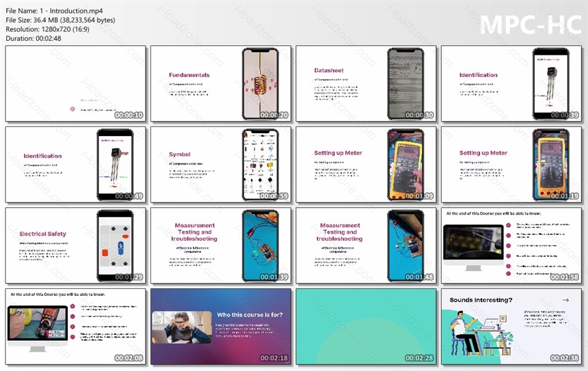
Task: Click the File Name text line
Action: click(54, 11)
